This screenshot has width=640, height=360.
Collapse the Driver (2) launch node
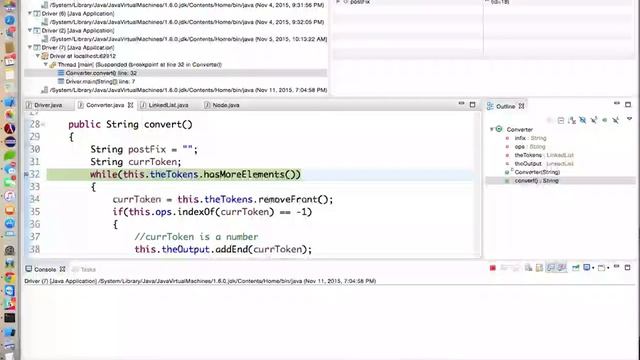(30, 31)
